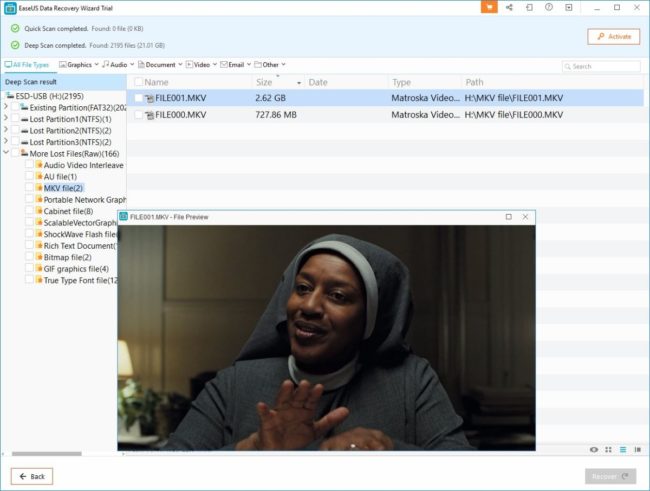Select the Portable Network Graphic tree item
The height and width of the screenshot is (491, 650).
(85, 199)
